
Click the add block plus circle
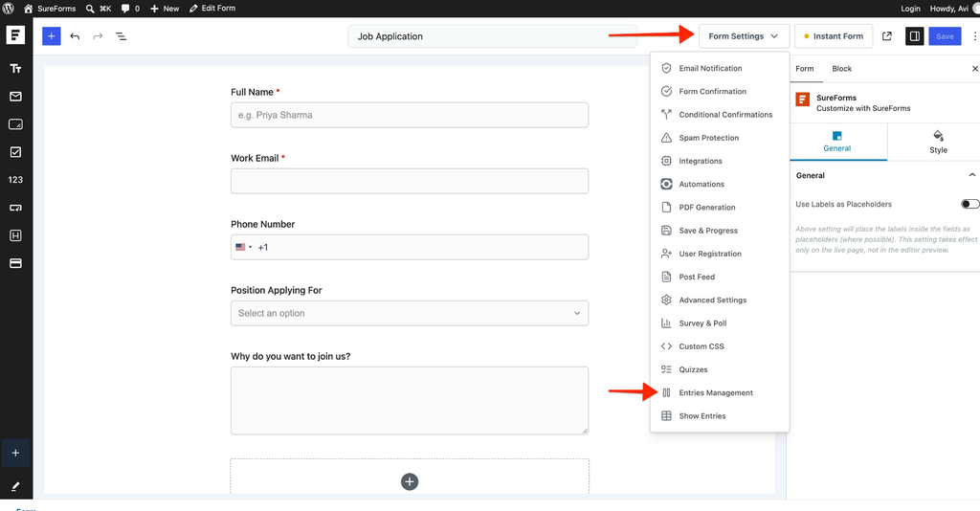[x=410, y=481]
